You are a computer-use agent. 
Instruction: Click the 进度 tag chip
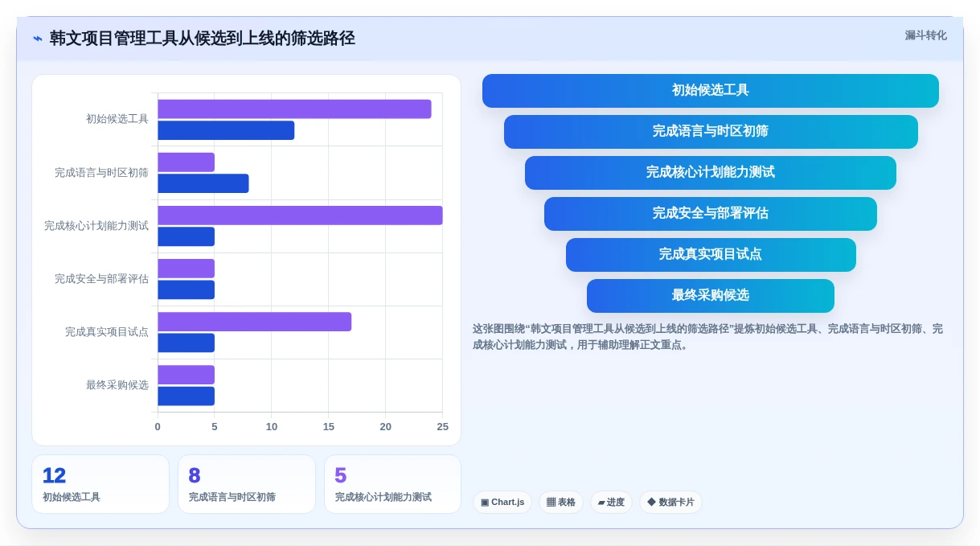[611, 503]
